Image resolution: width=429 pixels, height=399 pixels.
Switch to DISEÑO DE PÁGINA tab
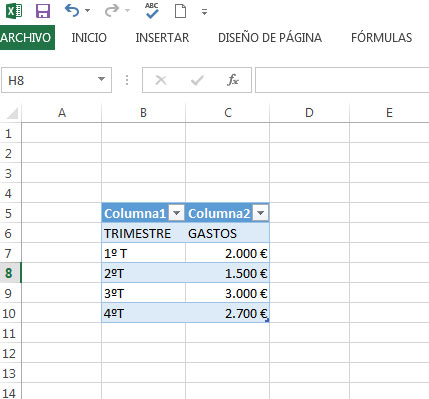270,38
